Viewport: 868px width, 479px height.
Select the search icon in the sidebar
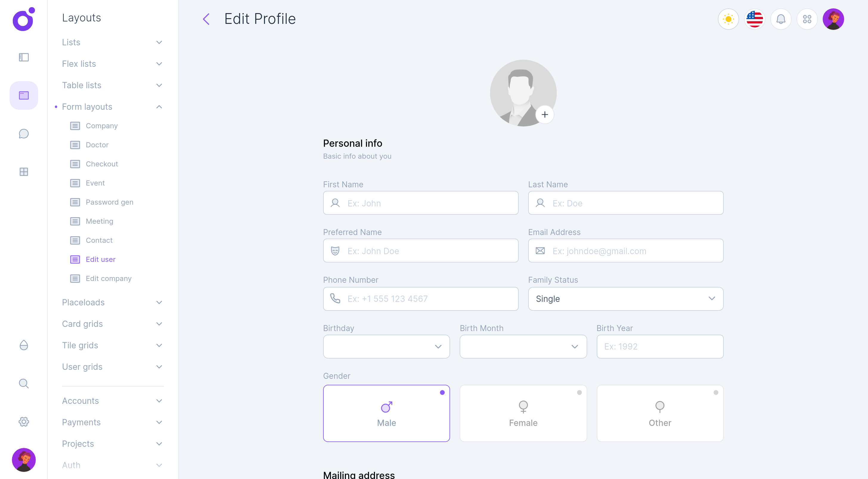(x=24, y=383)
